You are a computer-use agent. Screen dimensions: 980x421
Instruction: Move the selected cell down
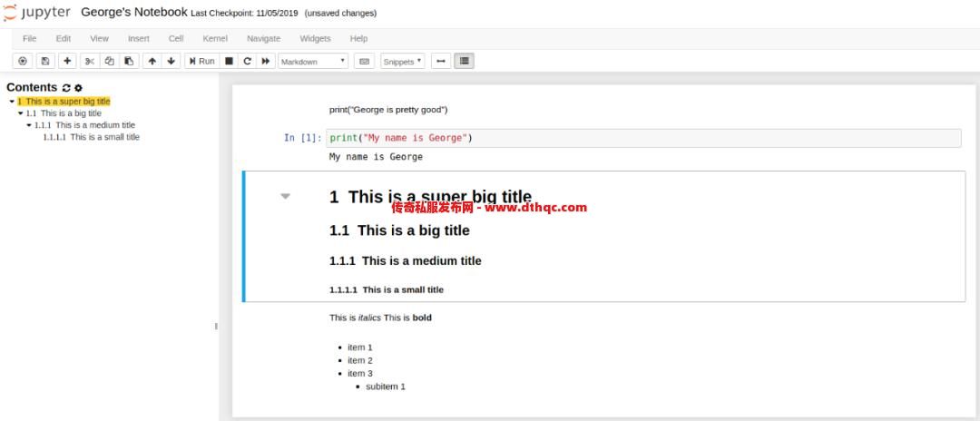pyautogui.click(x=171, y=61)
